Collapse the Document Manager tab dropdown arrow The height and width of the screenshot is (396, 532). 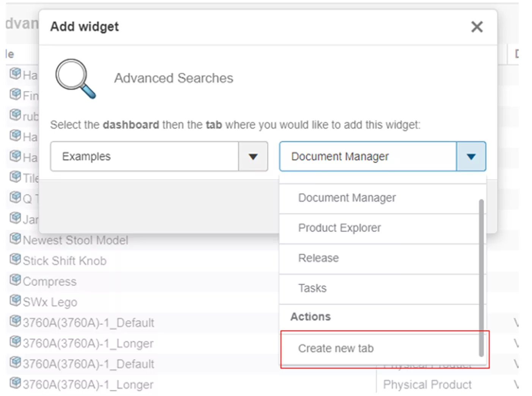point(471,156)
